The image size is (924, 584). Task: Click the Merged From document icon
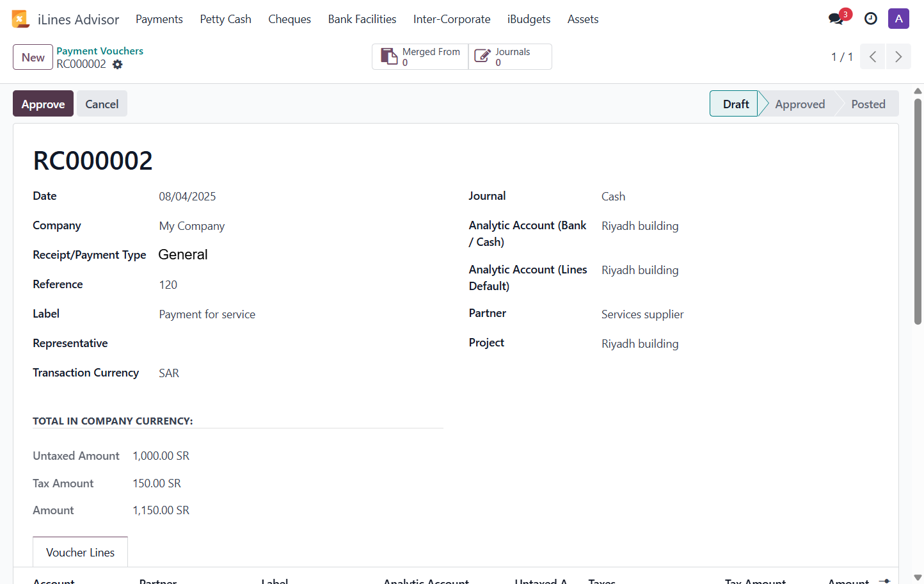pyautogui.click(x=389, y=56)
